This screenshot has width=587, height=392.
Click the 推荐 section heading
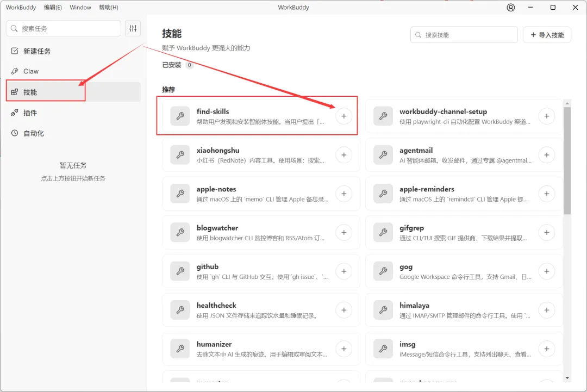coord(168,90)
